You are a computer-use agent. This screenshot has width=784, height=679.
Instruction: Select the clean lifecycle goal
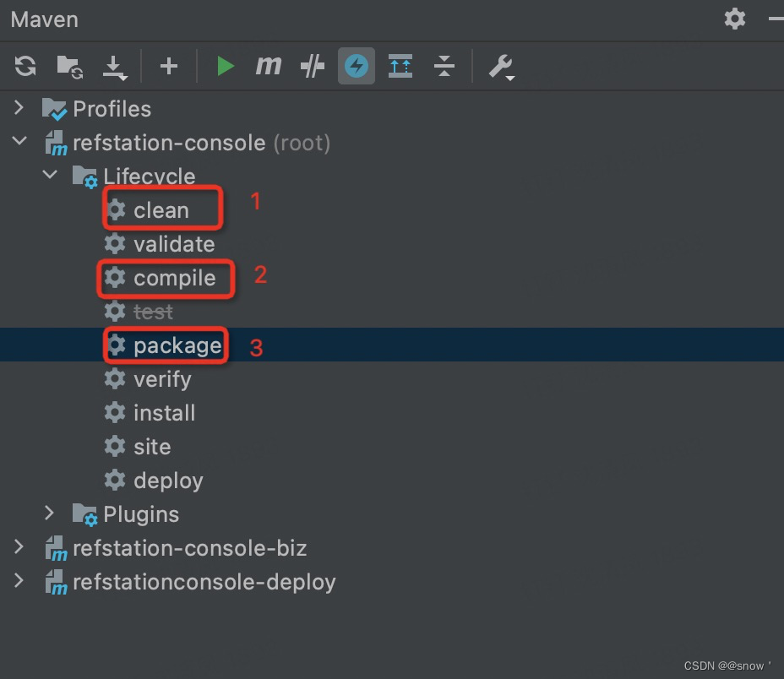coord(161,209)
